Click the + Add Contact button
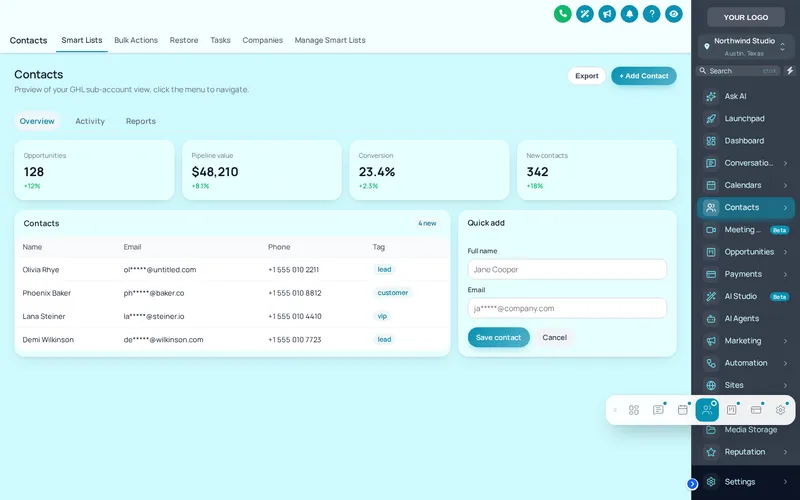 tap(644, 76)
